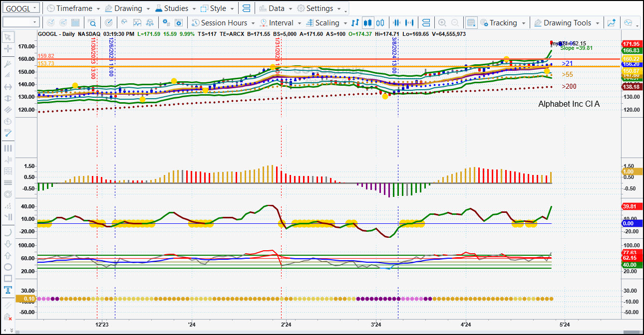Click the boxed gear settings icon
This screenshot has width=644, height=335.
tap(179, 23)
